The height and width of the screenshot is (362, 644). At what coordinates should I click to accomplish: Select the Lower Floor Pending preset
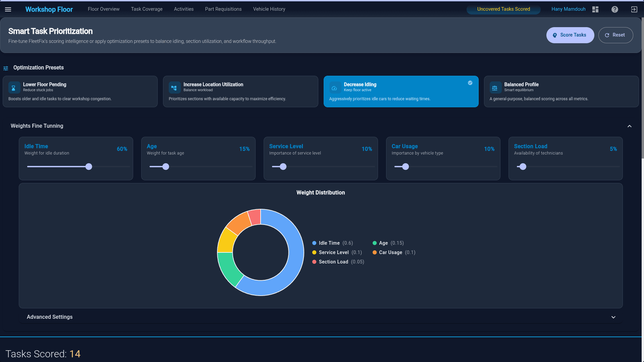tap(80, 91)
